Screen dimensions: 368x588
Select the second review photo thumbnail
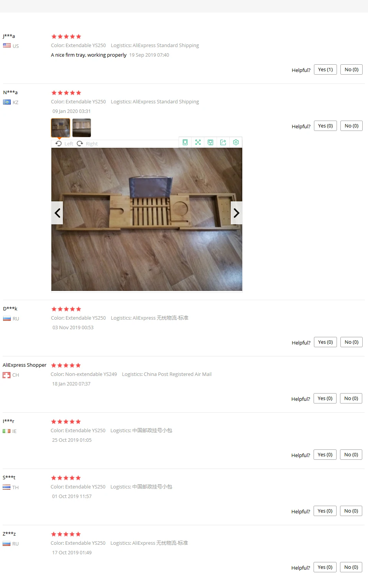click(x=82, y=128)
